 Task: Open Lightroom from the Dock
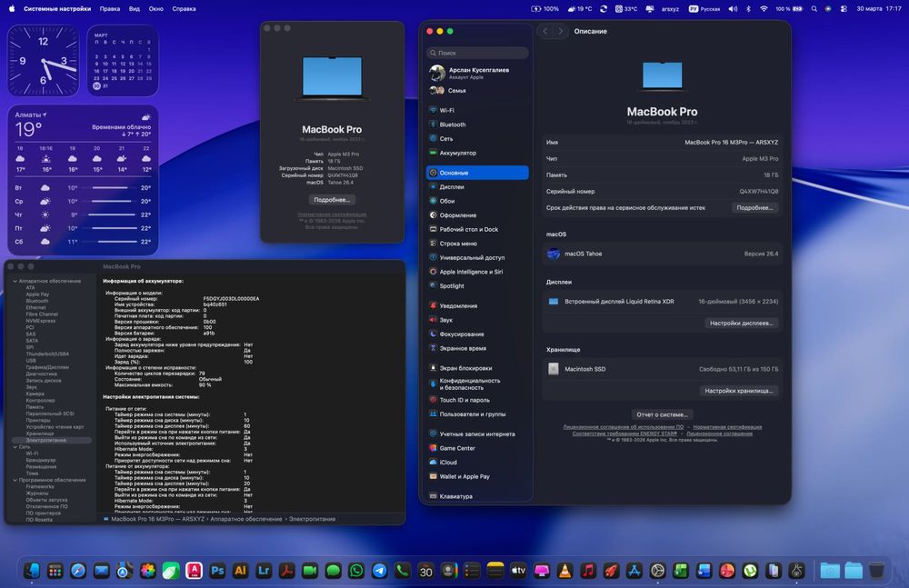pyautogui.click(x=264, y=571)
